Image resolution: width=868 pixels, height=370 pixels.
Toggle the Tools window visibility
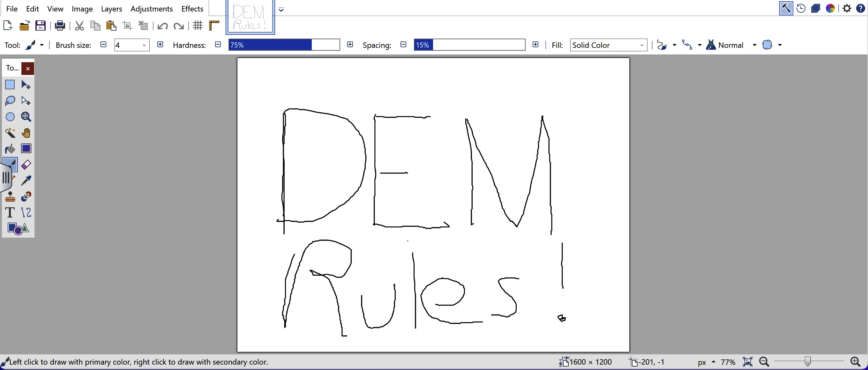tap(786, 8)
